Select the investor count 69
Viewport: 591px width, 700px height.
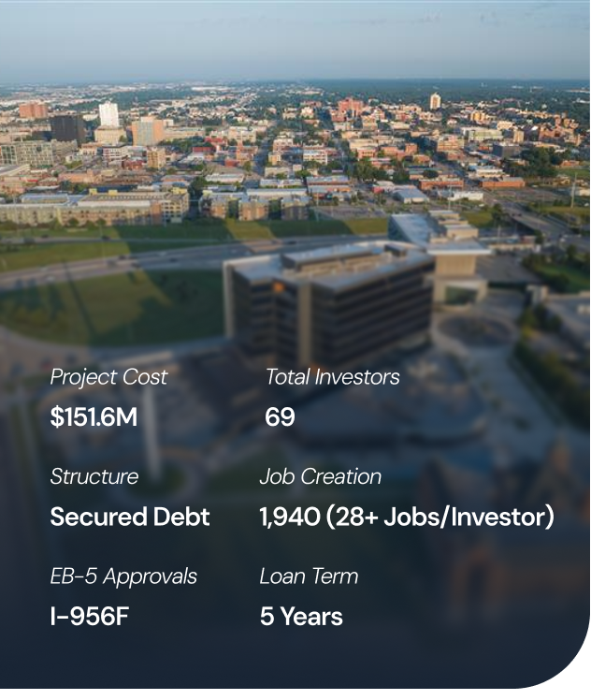pos(280,417)
